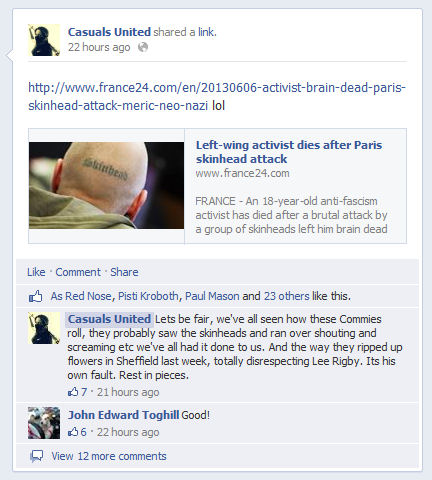Like the shared post

click(36, 272)
